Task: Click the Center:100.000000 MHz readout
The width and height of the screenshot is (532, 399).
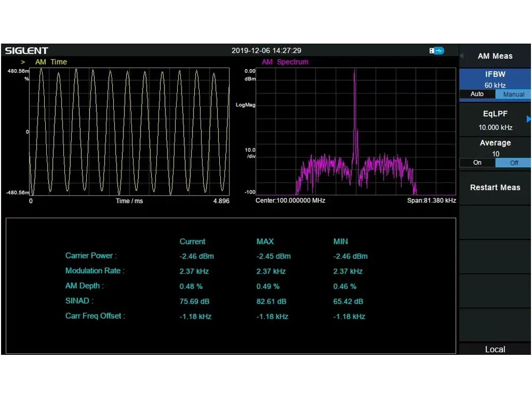Action: [290, 201]
